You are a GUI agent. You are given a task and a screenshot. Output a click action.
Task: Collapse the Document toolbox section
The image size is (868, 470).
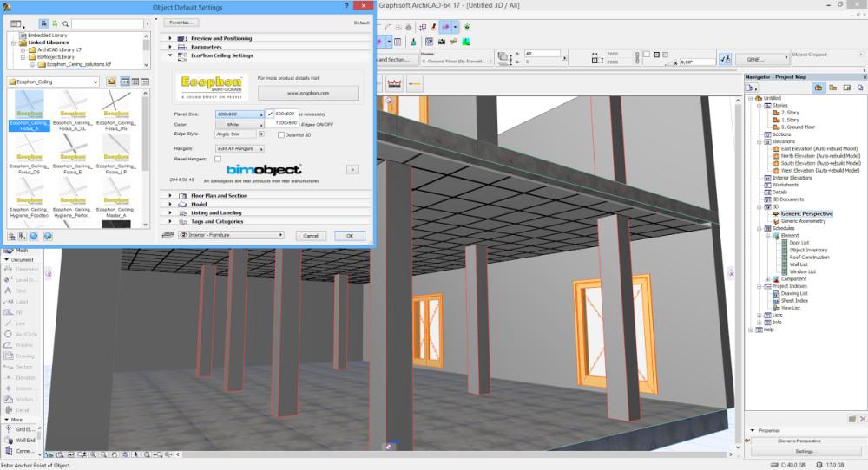coord(7,259)
